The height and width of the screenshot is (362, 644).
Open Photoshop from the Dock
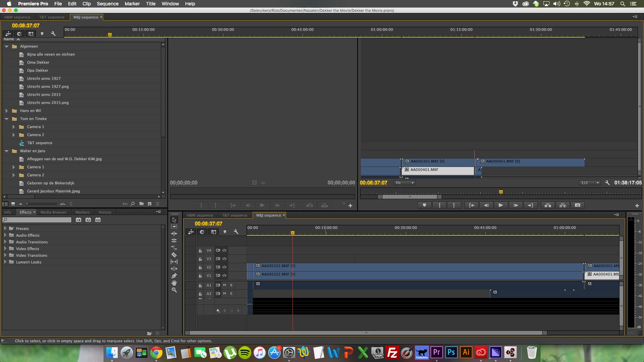(x=451, y=352)
